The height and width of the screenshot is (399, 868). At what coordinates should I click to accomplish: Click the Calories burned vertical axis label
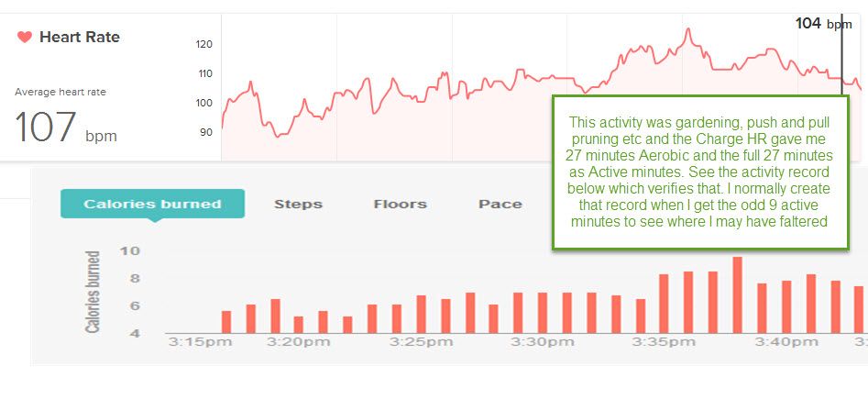(x=93, y=292)
